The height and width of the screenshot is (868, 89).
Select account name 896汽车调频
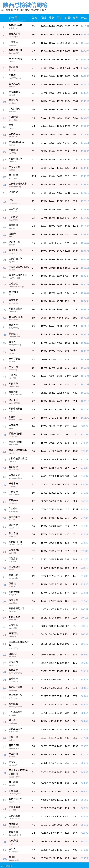(15, 59)
